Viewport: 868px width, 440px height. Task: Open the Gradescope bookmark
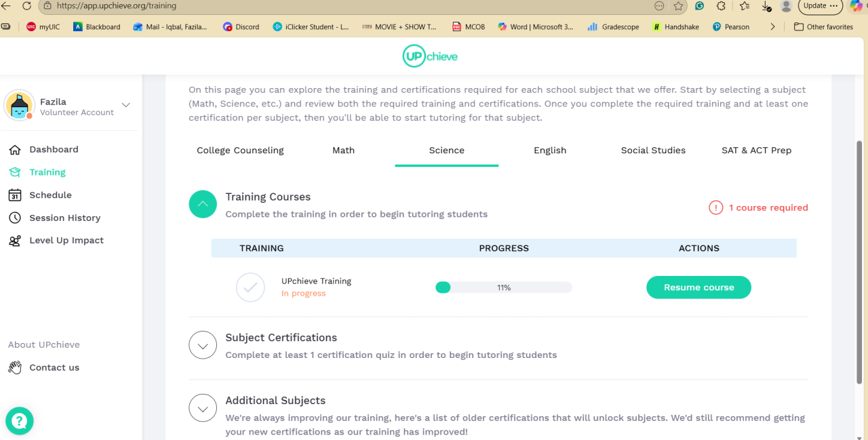point(613,27)
